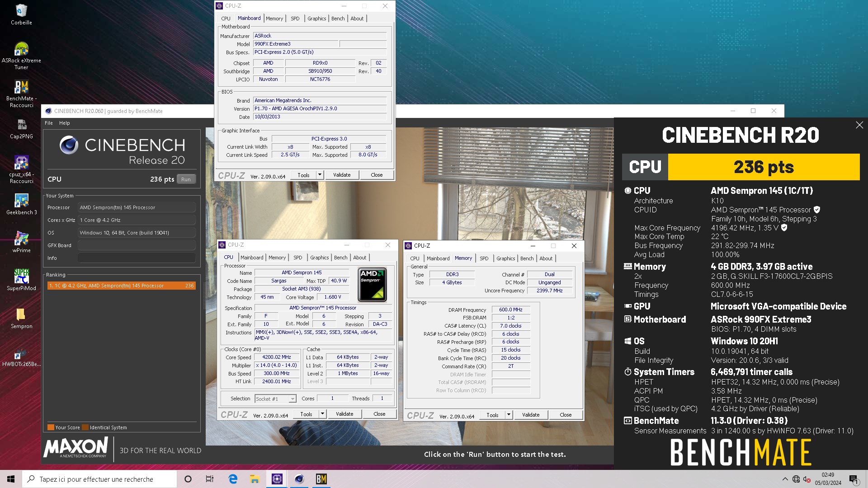Open the File menu in Cinebench
This screenshot has height=488, width=868.
(49, 123)
